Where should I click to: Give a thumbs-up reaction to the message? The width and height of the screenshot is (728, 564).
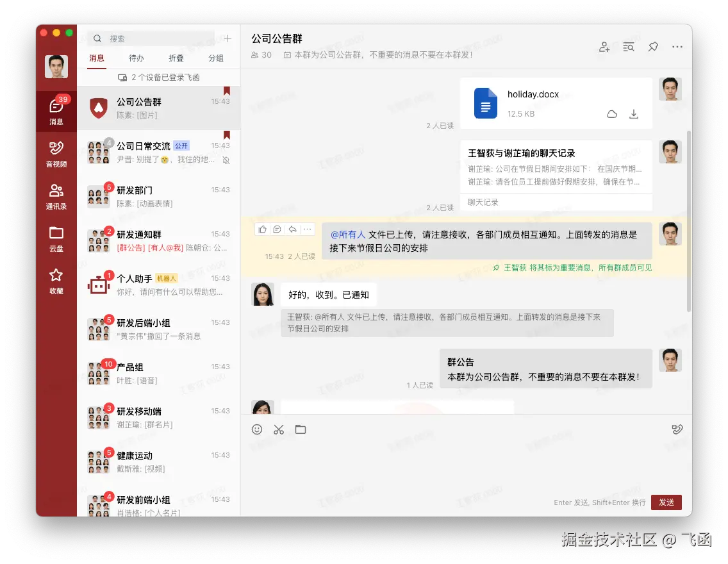click(x=261, y=229)
